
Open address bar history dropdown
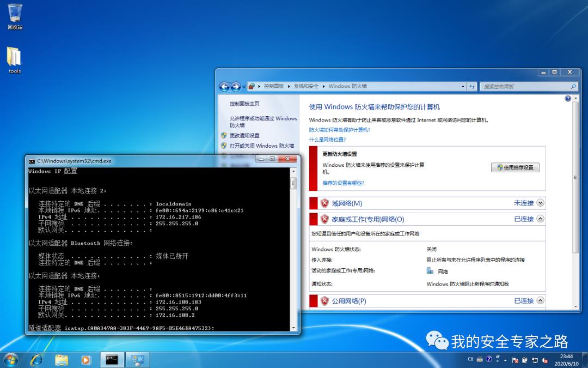coord(463,86)
